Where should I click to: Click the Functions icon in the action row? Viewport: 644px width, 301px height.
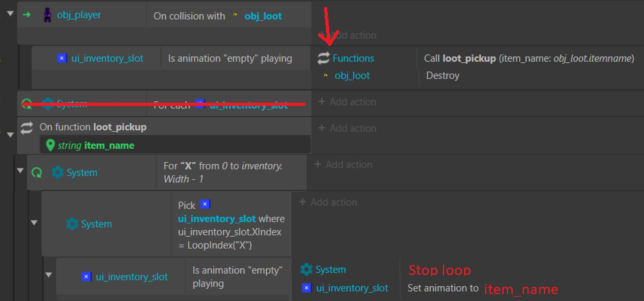coord(323,58)
